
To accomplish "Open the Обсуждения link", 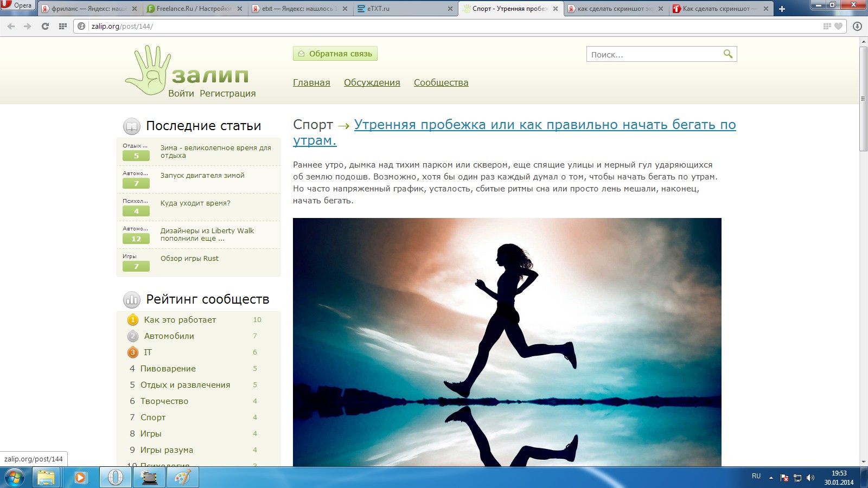I will (x=372, y=82).
